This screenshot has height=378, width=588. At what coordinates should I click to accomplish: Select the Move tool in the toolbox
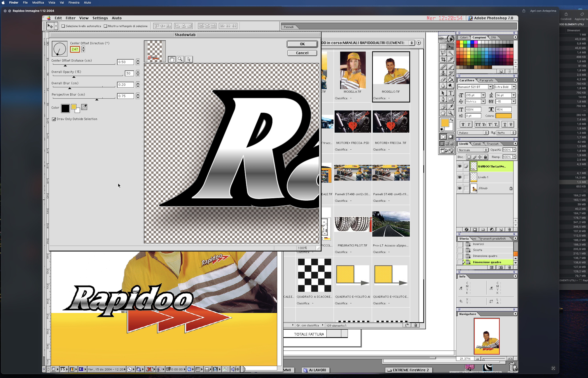tap(451, 47)
